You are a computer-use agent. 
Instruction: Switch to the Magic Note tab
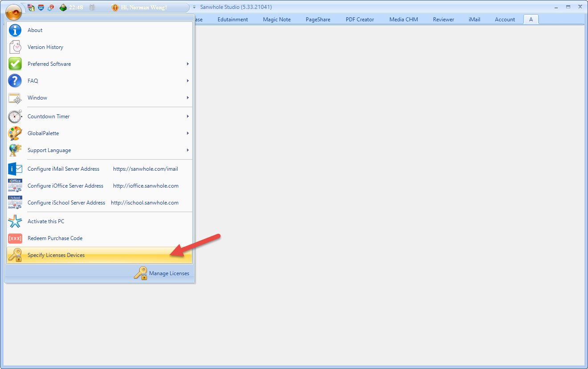pyautogui.click(x=277, y=19)
